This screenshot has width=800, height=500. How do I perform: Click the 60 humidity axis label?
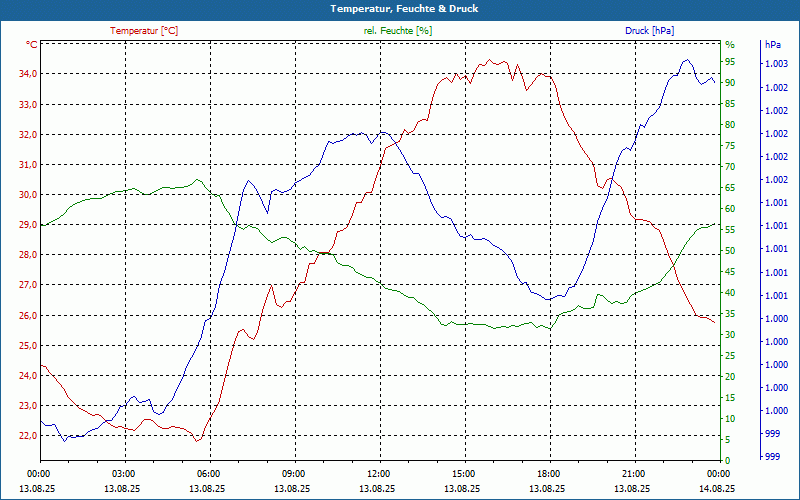(x=730, y=209)
